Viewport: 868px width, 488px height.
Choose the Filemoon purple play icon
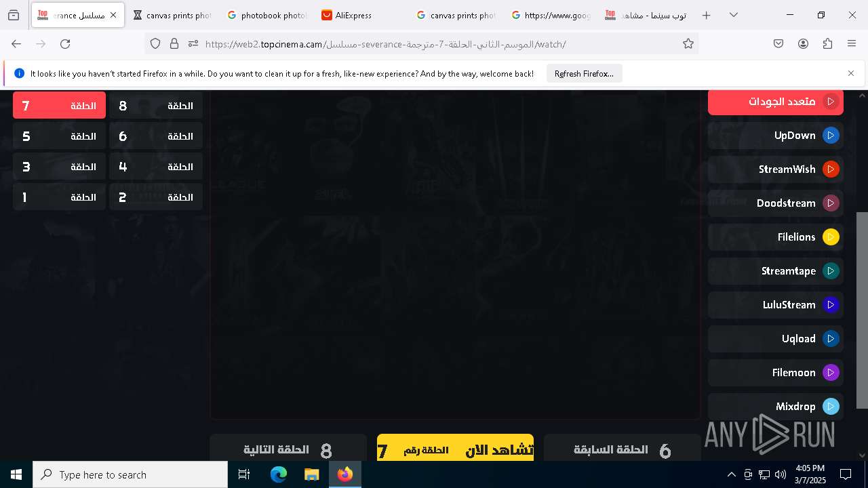831,373
